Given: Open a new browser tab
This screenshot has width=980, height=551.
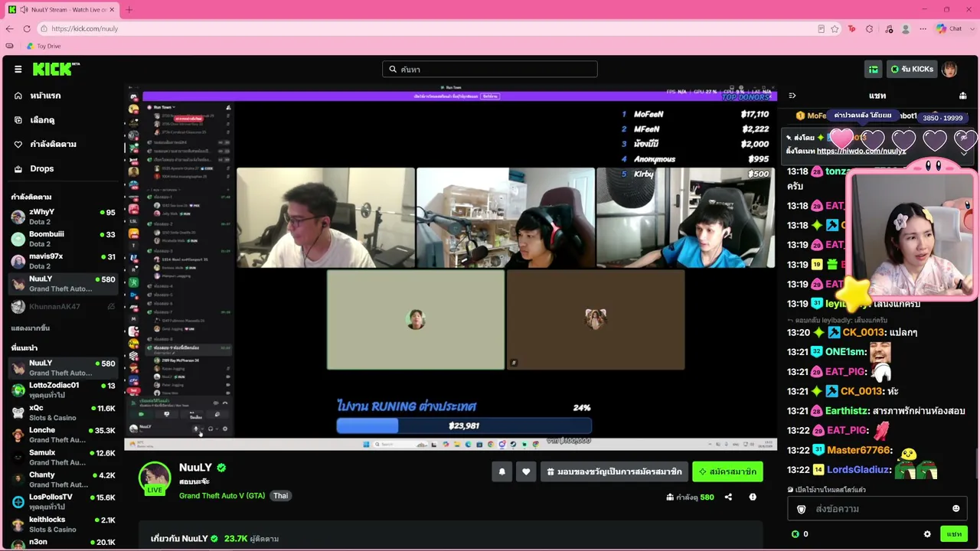Looking at the screenshot, I should click(129, 10).
